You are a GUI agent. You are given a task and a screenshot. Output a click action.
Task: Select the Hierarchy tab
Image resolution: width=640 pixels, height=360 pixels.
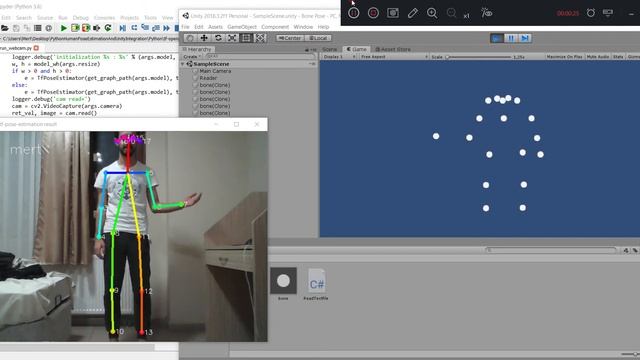point(197,49)
